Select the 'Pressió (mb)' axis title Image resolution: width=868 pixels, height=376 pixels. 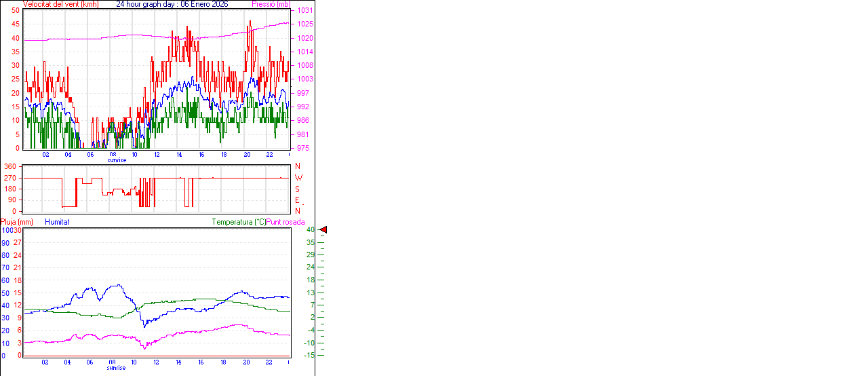270,4
